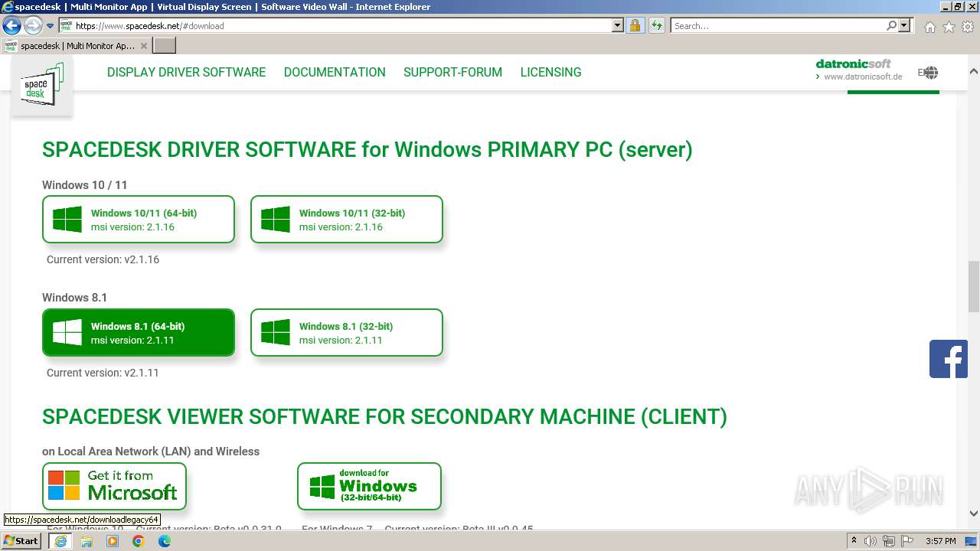
Task: Click the 'Current version: v2.1.16' text
Action: pyautogui.click(x=103, y=259)
